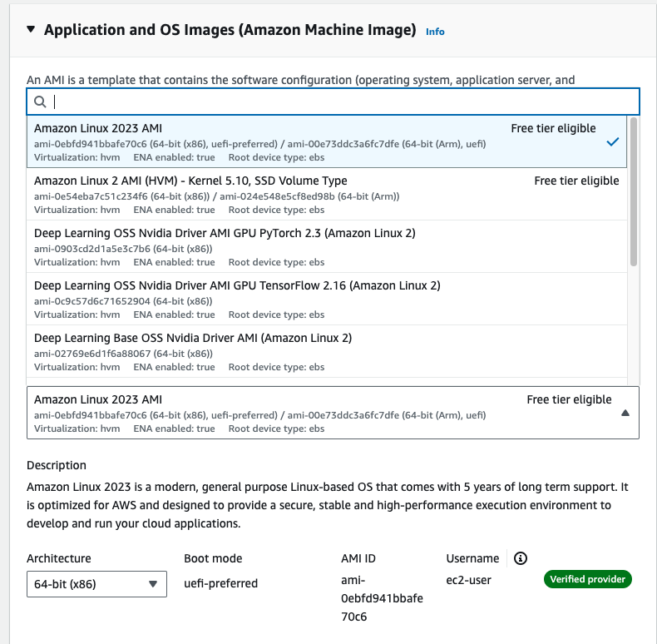Image resolution: width=657 pixels, height=644 pixels.
Task: Choose Deep Learning Base OSS Nvidia Driver AMI
Action: 327,352
